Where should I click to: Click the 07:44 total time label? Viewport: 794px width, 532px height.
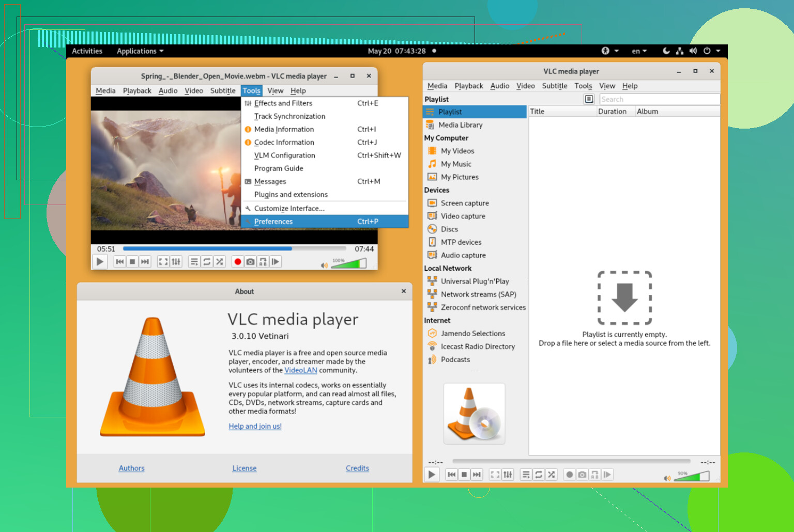point(364,249)
